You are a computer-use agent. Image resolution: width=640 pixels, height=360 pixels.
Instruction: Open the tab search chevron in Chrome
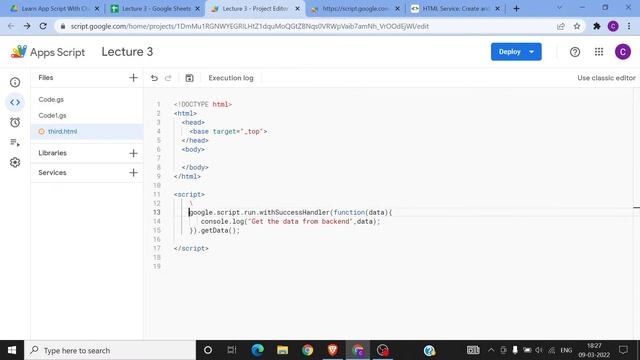coord(559,8)
